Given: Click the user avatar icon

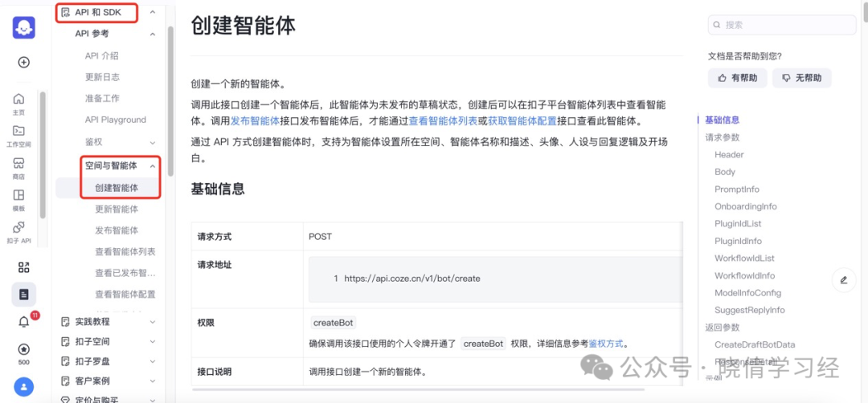Looking at the screenshot, I should [x=24, y=387].
